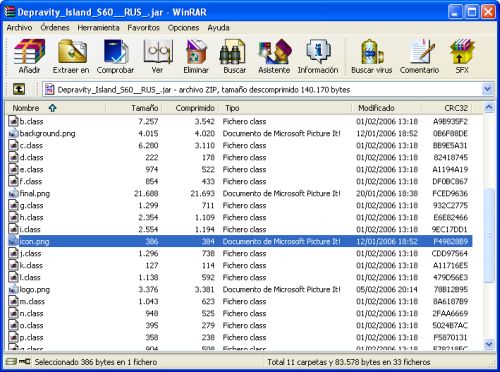Close the WinRAR window
Viewport: 500px width, 372px height.
[x=488, y=12]
